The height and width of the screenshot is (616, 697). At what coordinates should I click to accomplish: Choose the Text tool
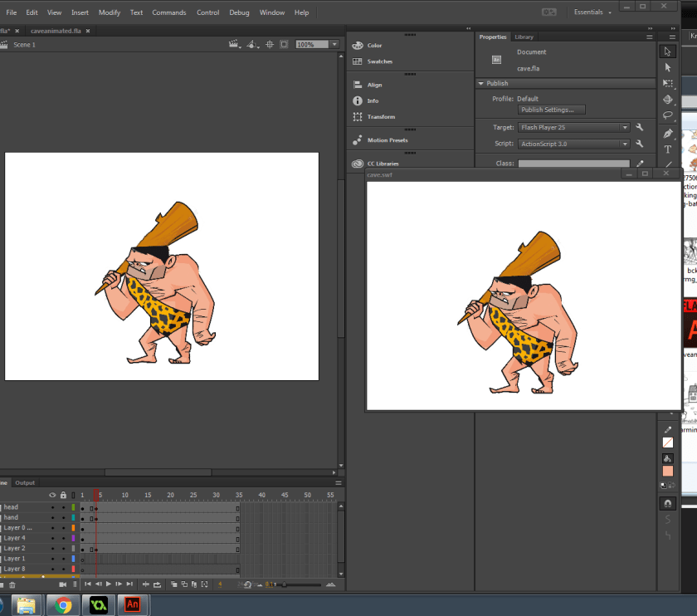click(x=668, y=149)
